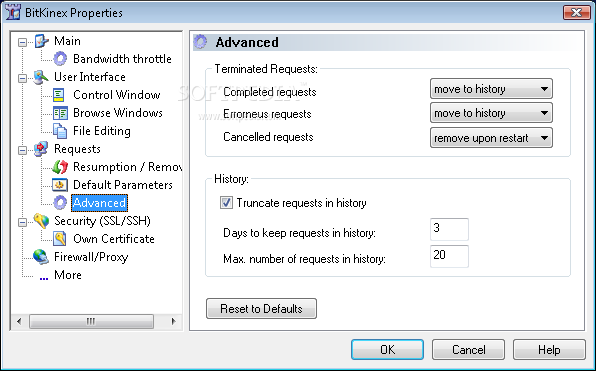
Task: Select File Editing in the tree
Action: [101, 131]
